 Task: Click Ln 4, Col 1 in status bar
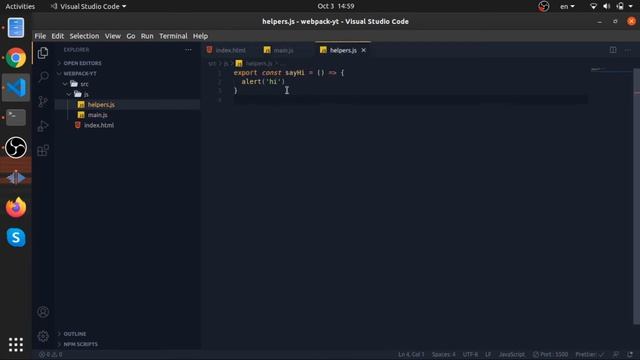pyautogui.click(x=411, y=354)
